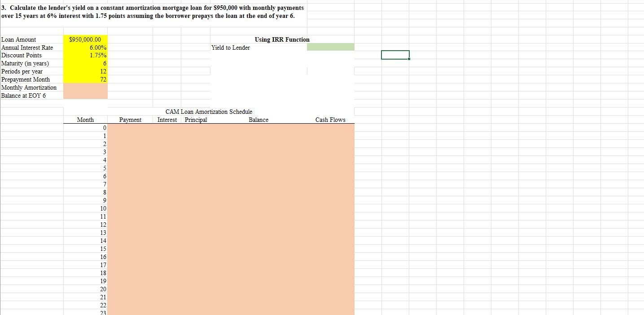Select the Balance column header
644x315 pixels.
pyautogui.click(x=258, y=120)
